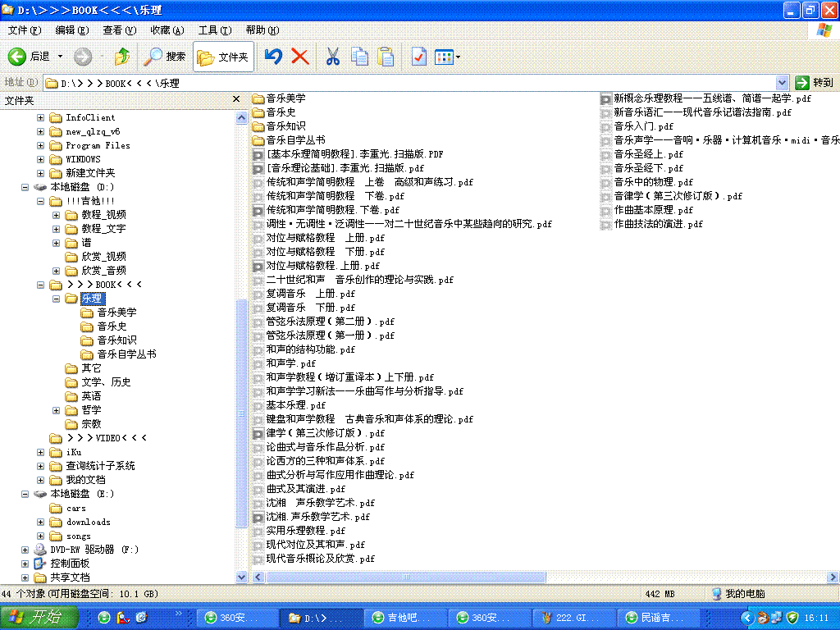The height and width of the screenshot is (630, 840).
Task: Click the 开始 Start button
Action: [39, 617]
